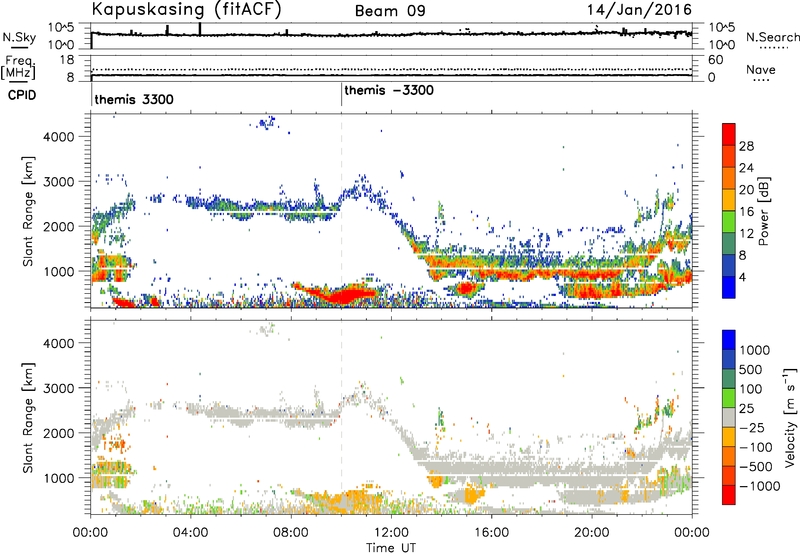Viewport: 800px width, 554px height.
Task: Click the 28 tick on power colorbar
Action: (x=746, y=146)
